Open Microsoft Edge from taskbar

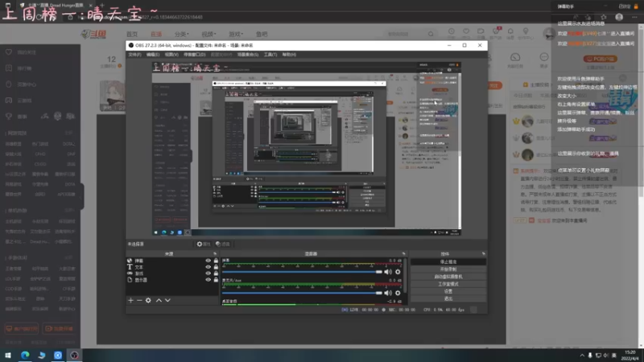click(25, 355)
